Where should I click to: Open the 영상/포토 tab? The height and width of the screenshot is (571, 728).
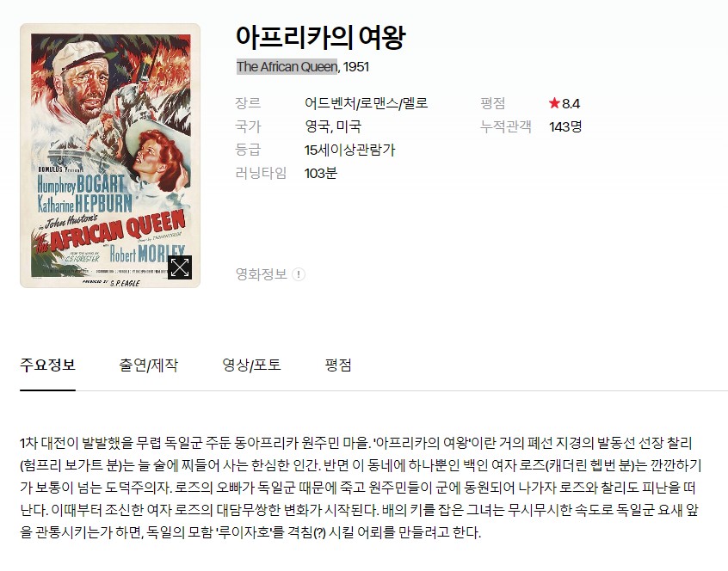251,365
